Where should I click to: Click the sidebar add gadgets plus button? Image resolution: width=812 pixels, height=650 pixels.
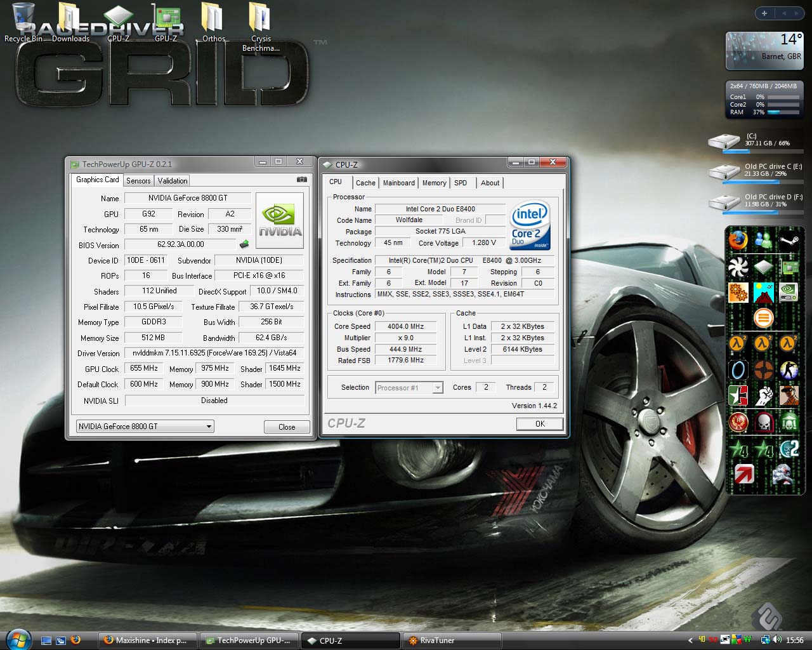tap(764, 13)
